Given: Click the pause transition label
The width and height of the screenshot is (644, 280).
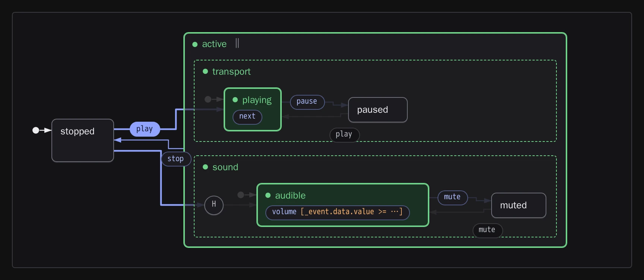Looking at the screenshot, I should (x=307, y=102).
